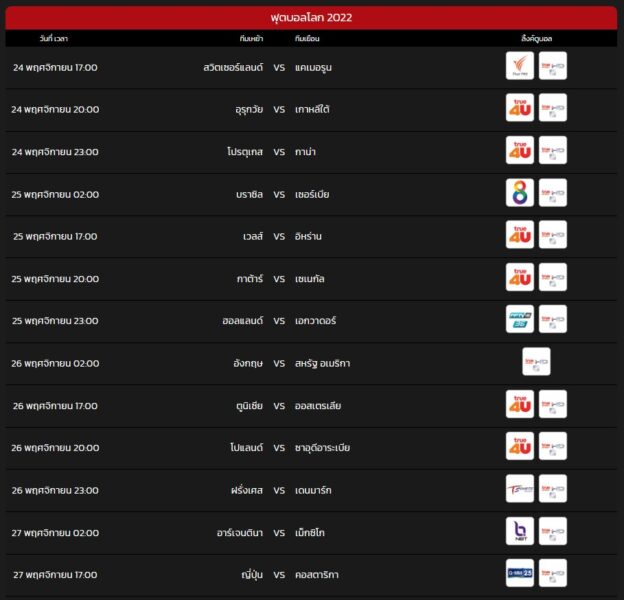Open GMM 25 logo for Japan vs Costa Rica
The image size is (624, 600).
click(520, 573)
